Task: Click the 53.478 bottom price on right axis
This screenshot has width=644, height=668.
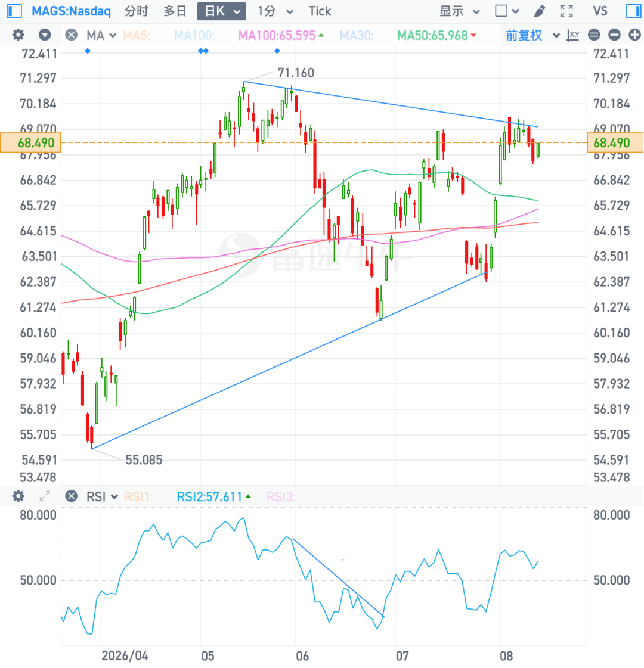Action: (612, 477)
